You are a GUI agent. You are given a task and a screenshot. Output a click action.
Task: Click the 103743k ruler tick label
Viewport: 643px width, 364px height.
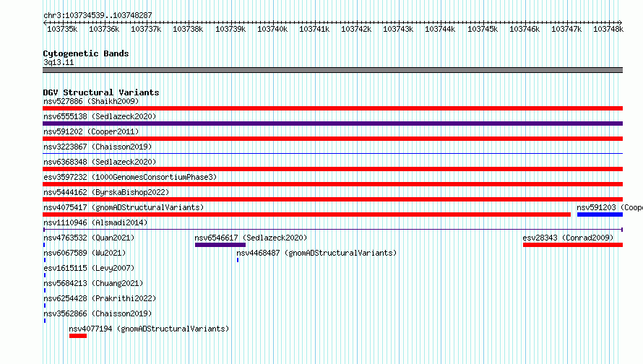point(398,29)
